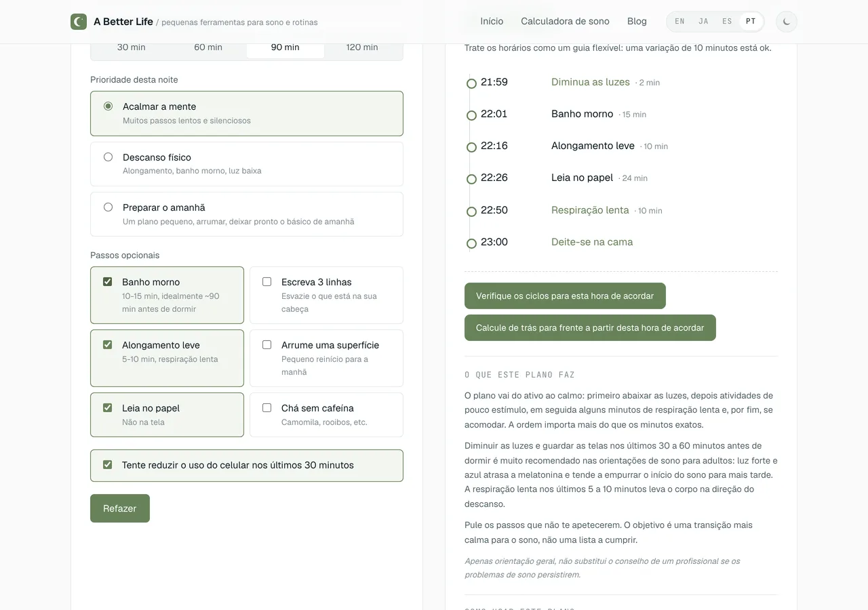868x610 pixels.
Task: Uncheck the Banho morno checkbox
Action: coord(107,282)
